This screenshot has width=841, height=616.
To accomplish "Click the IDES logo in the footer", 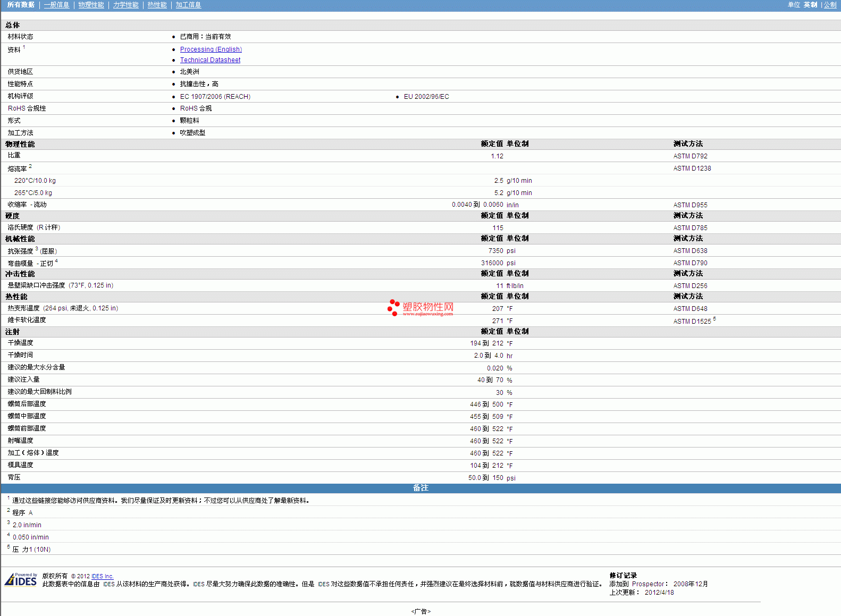I will [x=21, y=580].
